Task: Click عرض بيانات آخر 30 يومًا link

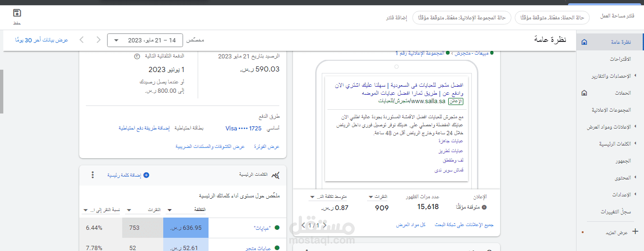Action: coord(42,40)
